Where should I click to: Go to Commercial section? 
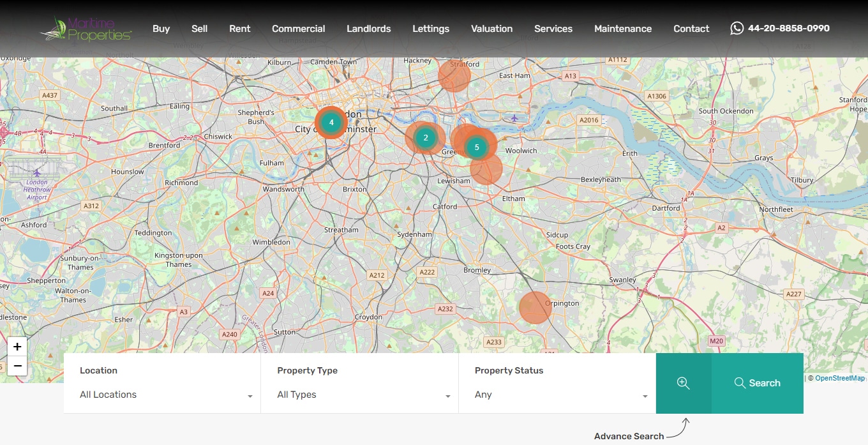point(299,29)
